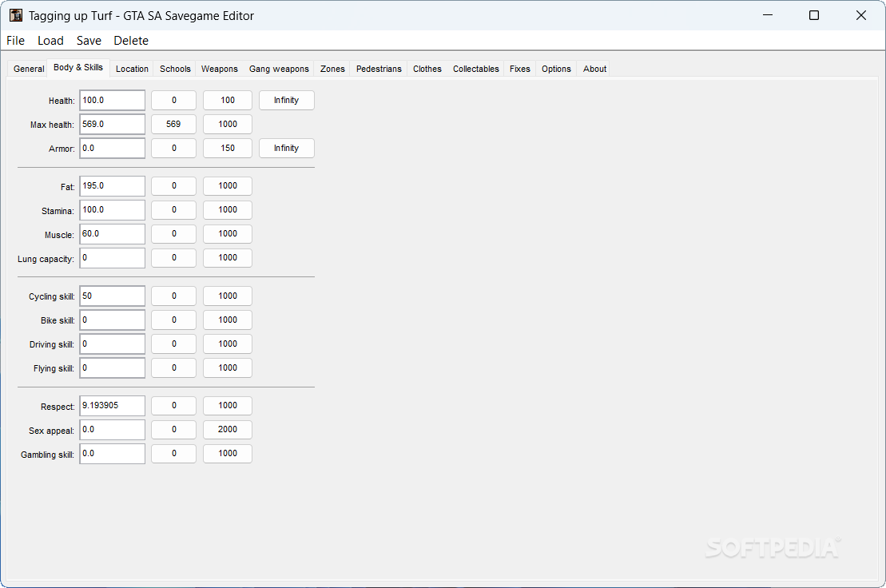Click the Respect value field
This screenshot has height=588, width=886.
pyautogui.click(x=113, y=406)
